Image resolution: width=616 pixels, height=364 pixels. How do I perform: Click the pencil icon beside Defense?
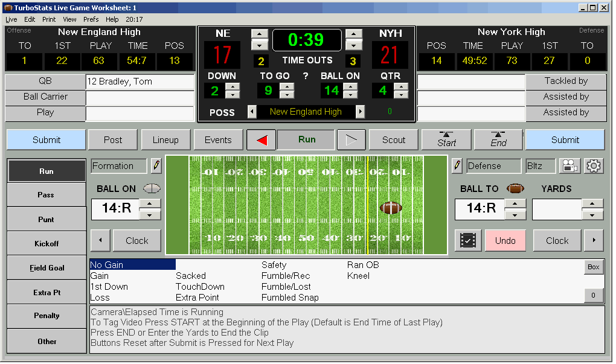pos(457,166)
